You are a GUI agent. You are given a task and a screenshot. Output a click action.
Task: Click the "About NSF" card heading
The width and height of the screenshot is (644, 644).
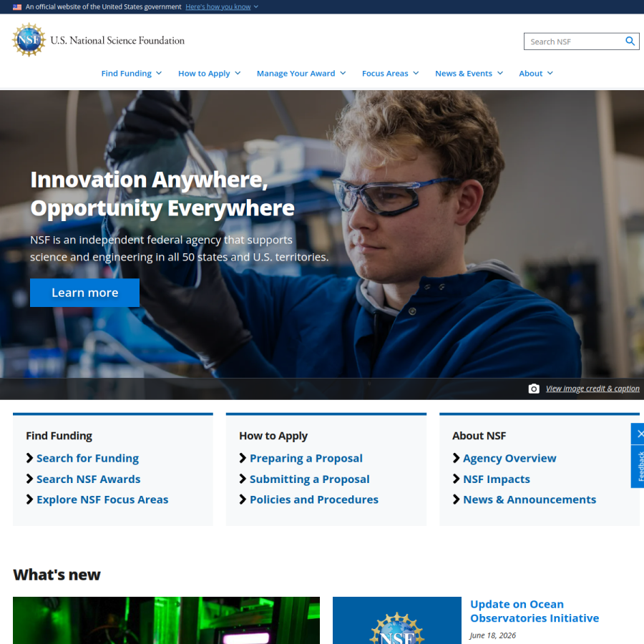pos(479,436)
